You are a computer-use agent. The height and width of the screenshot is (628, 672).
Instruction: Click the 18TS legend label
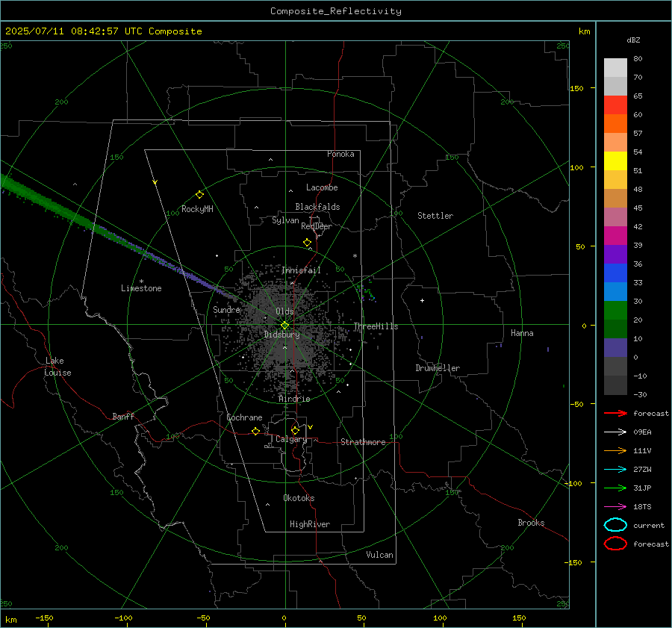(642, 507)
